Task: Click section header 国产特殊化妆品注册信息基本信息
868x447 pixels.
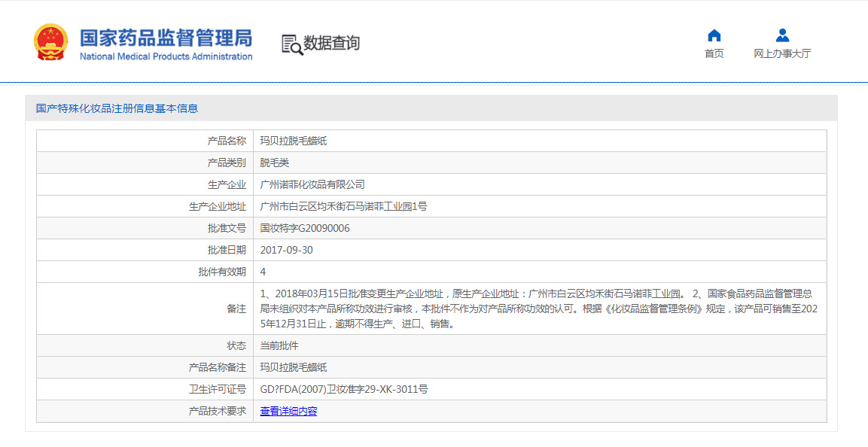Action: 117,108
